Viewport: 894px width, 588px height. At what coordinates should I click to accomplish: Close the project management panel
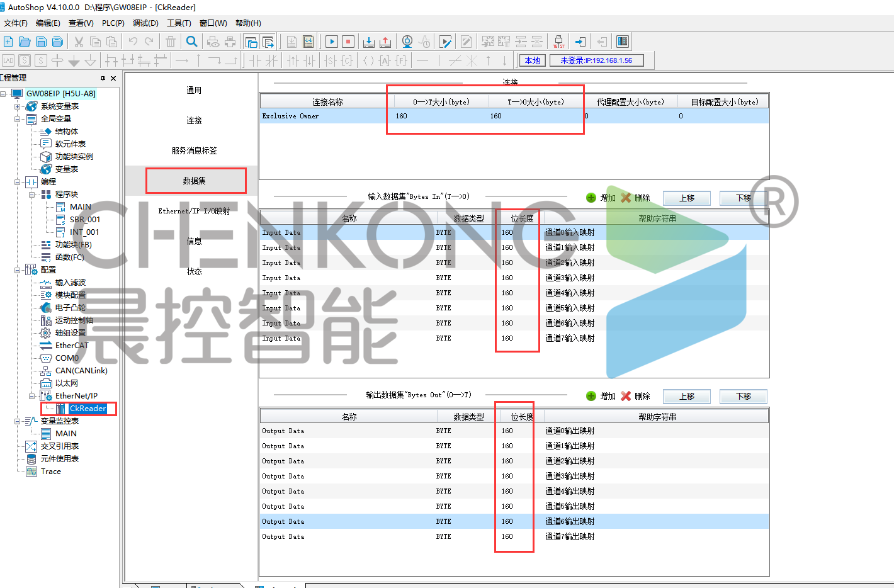click(113, 78)
